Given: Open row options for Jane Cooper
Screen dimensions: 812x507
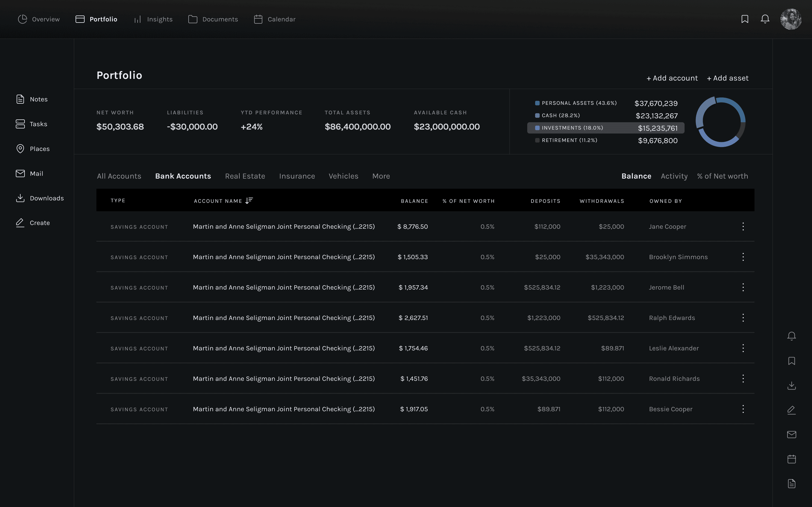Looking at the screenshot, I should point(743,227).
